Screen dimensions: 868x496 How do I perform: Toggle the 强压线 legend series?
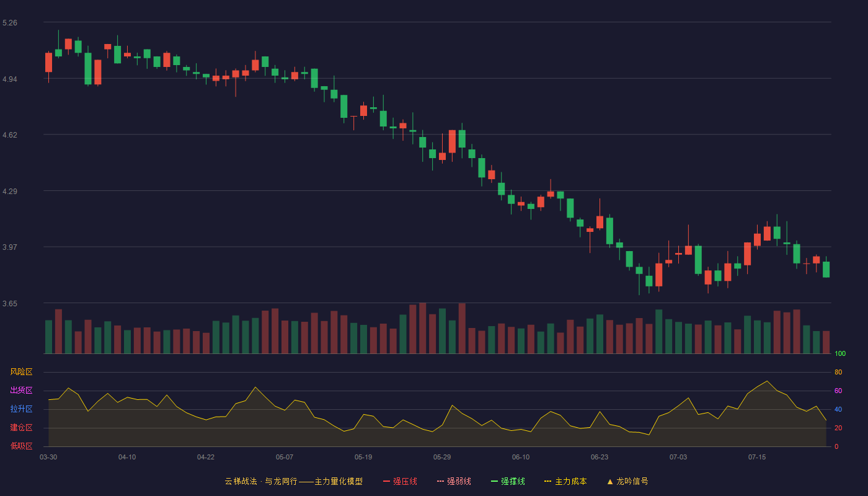[x=400, y=481]
